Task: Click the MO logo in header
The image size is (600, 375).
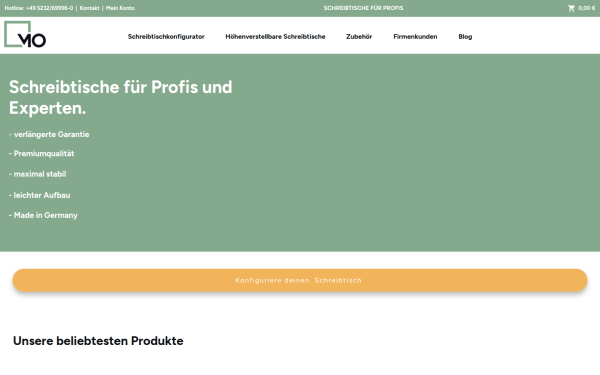Action: (x=25, y=34)
